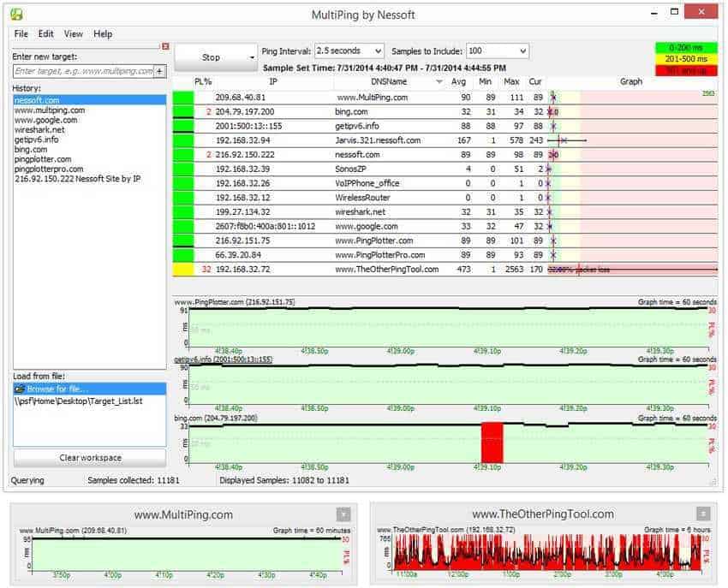The width and height of the screenshot is (728, 588).
Task: Click the yellow status cell for 192.168.32.72
Action: (x=183, y=270)
